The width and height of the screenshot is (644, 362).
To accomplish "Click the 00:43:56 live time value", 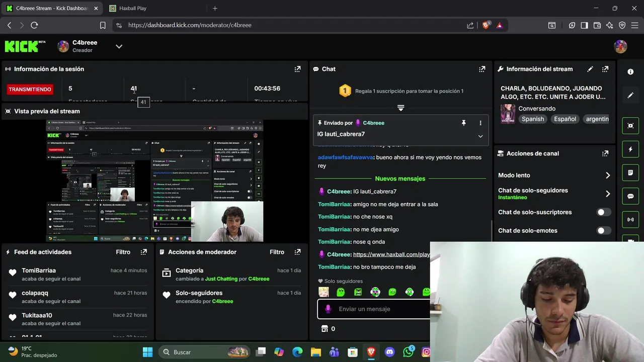I will point(267,88).
